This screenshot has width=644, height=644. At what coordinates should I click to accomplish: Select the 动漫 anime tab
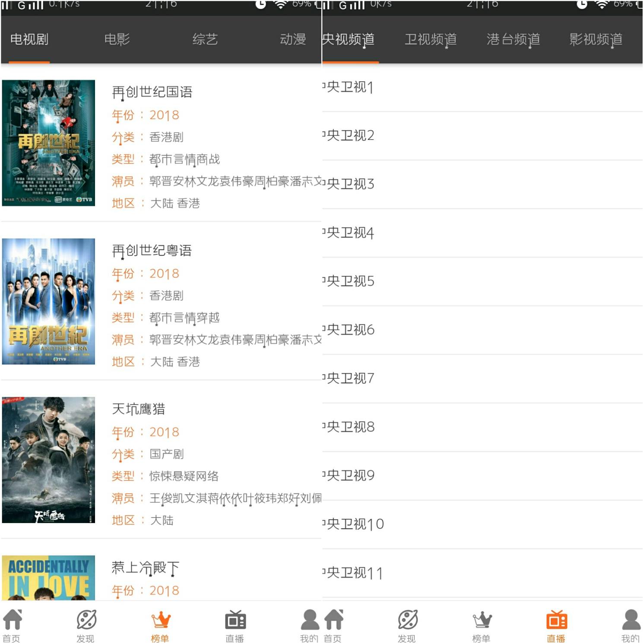(x=292, y=39)
